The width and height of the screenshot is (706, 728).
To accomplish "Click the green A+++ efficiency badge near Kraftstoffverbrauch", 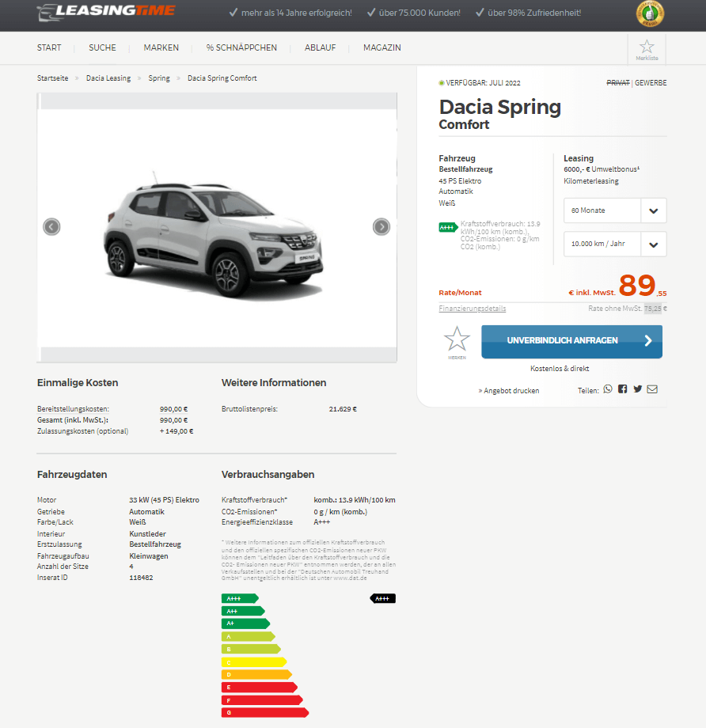I will pos(448,228).
